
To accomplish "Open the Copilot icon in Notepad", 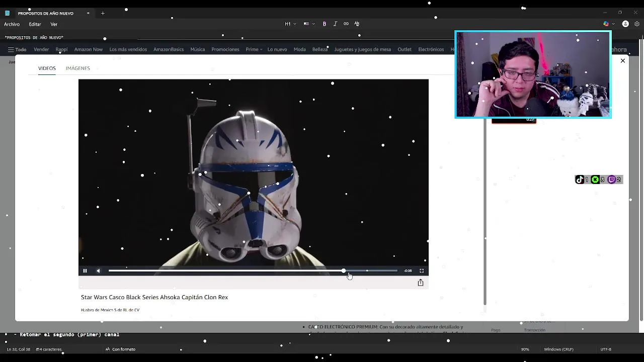I will click(606, 24).
